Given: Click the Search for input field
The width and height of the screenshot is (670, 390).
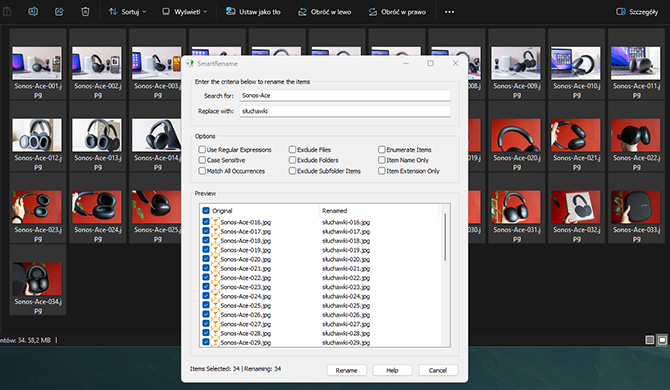Looking at the screenshot, I should [345, 96].
